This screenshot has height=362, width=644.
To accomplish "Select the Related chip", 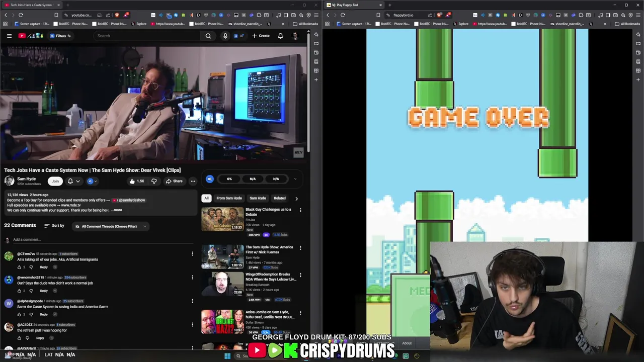I will (x=279, y=198).
